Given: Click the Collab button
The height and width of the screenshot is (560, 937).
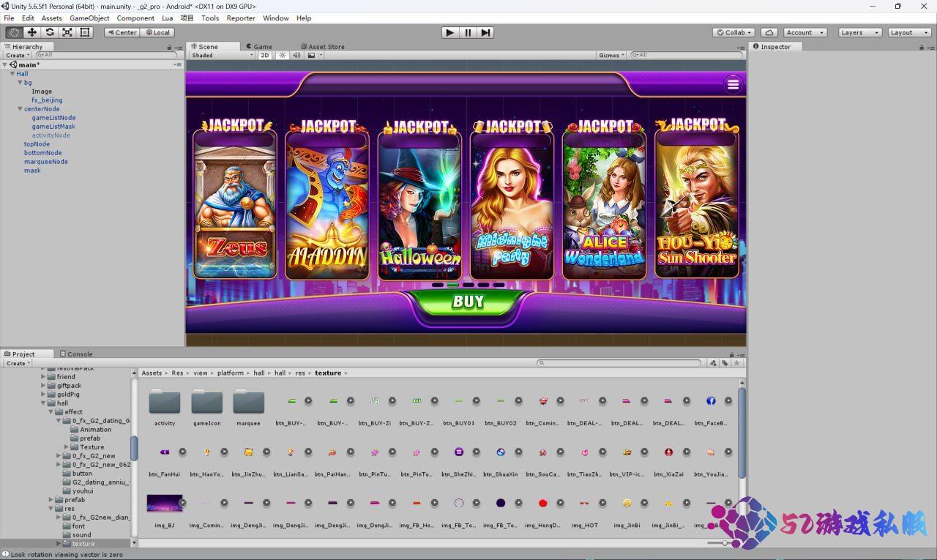Looking at the screenshot, I should [x=733, y=32].
